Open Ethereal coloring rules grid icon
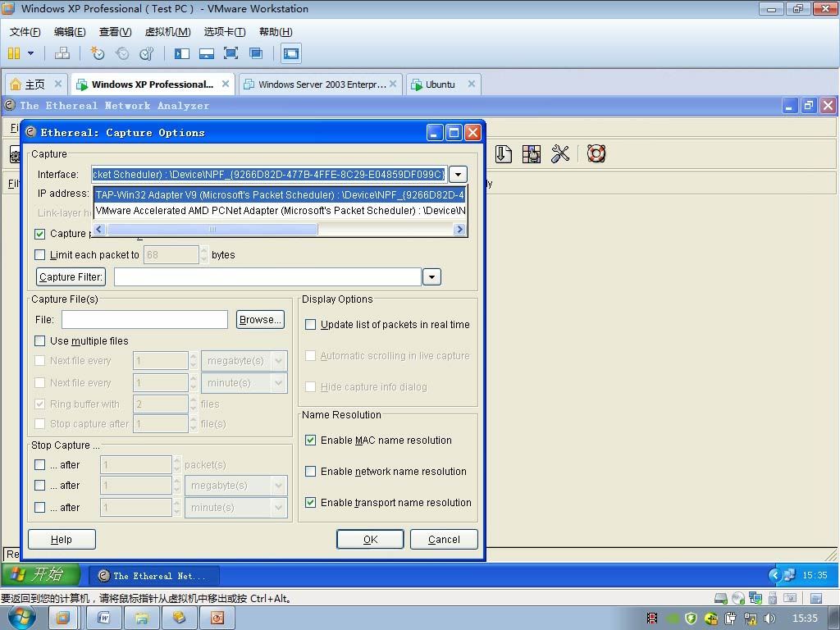 (532, 153)
